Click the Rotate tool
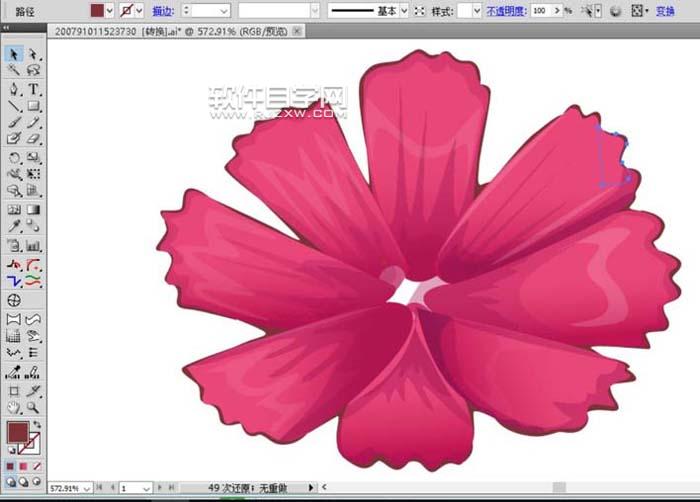700x502 pixels. pyautogui.click(x=14, y=158)
